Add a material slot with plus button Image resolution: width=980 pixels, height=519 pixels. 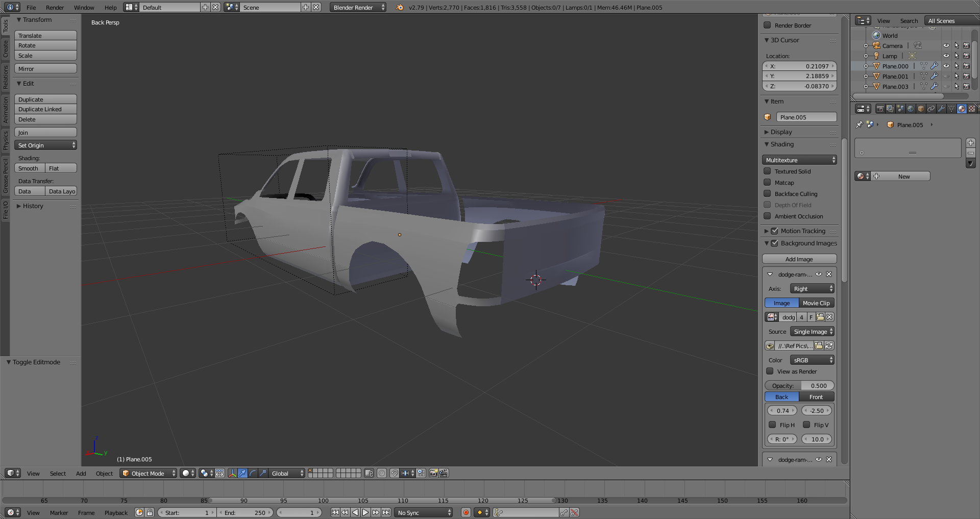[971, 143]
